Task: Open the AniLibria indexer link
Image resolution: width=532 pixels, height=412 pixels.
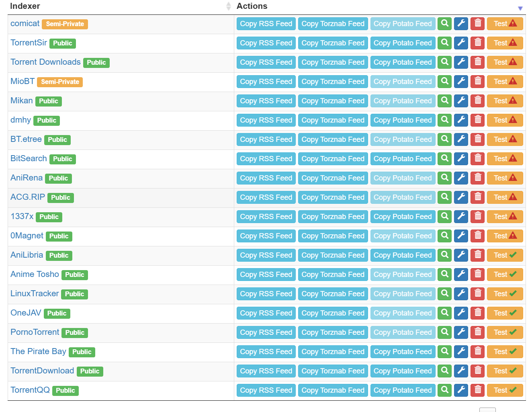Action: click(x=27, y=255)
